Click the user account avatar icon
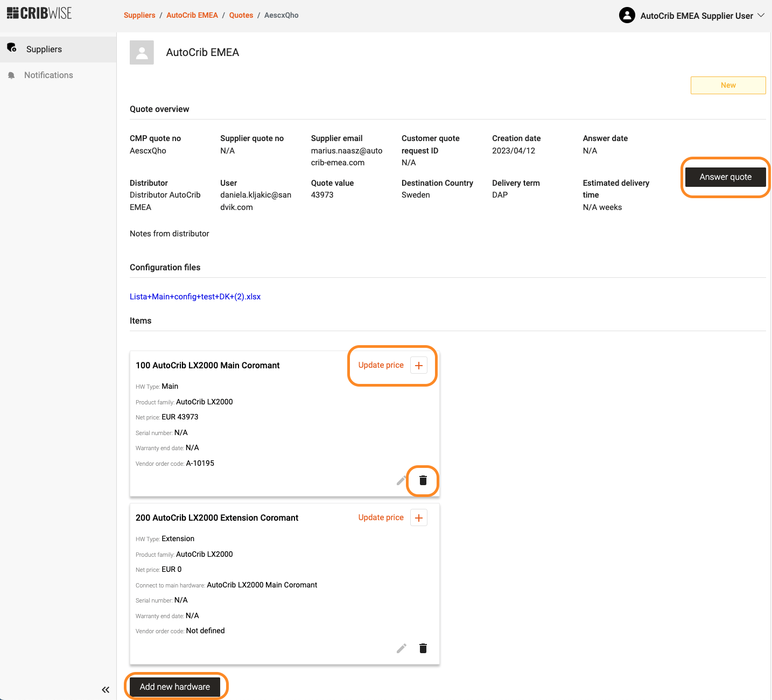772x700 pixels. (x=627, y=16)
